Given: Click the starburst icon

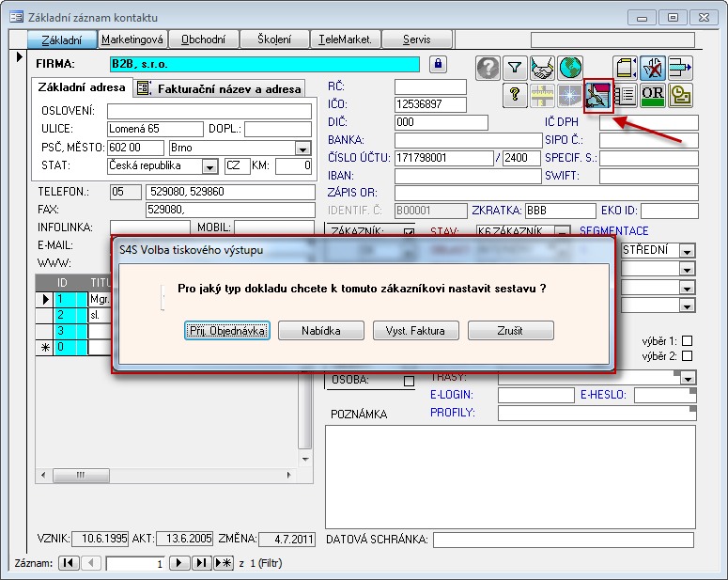Looking at the screenshot, I should [569, 95].
